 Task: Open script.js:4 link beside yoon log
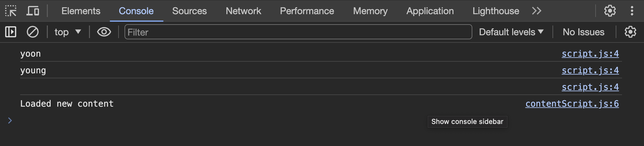pyautogui.click(x=590, y=54)
